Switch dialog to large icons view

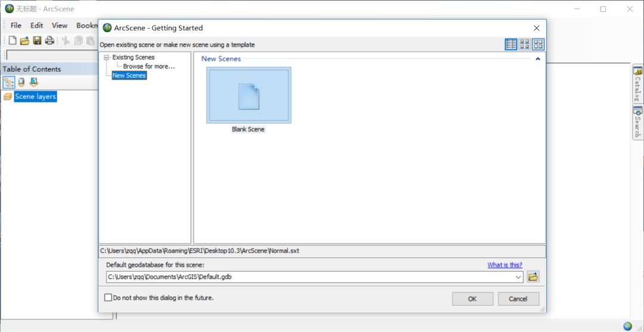point(538,44)
